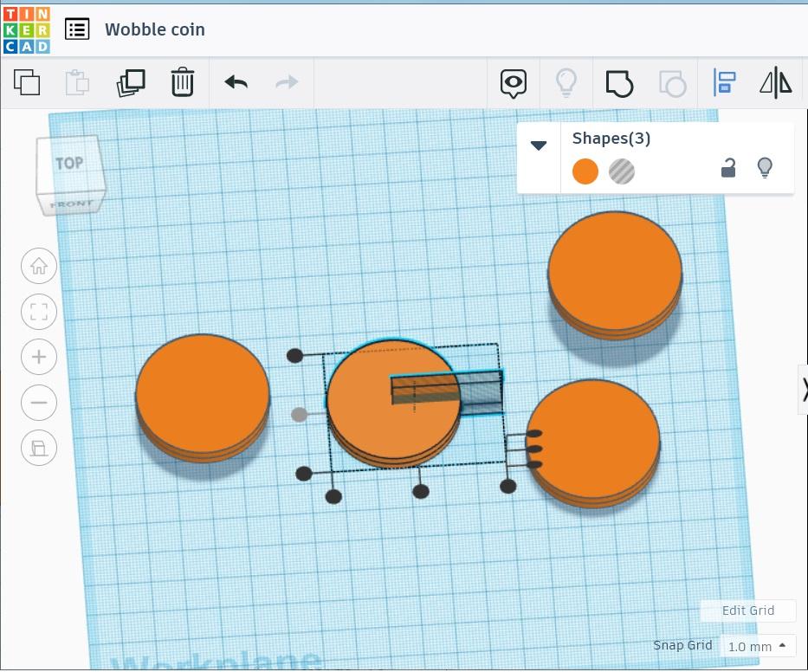Image resolution: width=808 pixels, height=672 pixels.
Task: Collapse the Shapes(3) inspector panel
Action: (x=539, y=145)
